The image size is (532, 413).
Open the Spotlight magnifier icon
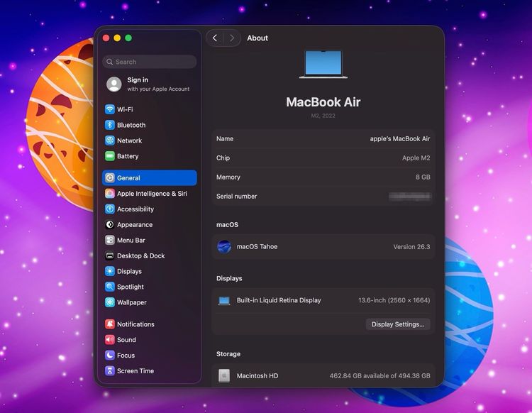(109, 287)
